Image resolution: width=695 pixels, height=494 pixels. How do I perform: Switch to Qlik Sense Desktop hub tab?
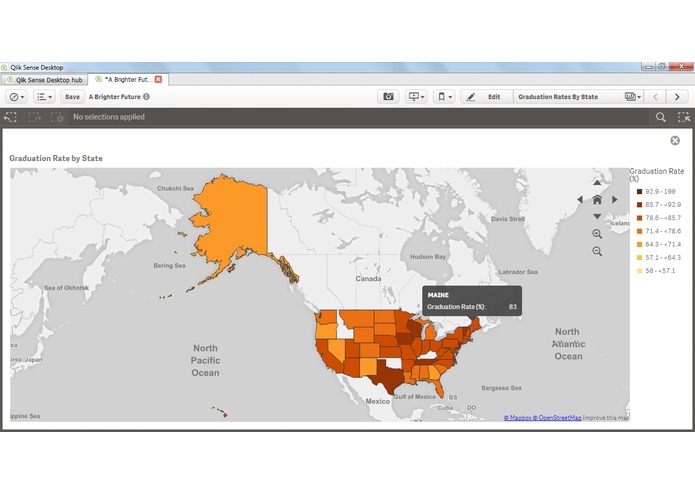pos(45,80)
